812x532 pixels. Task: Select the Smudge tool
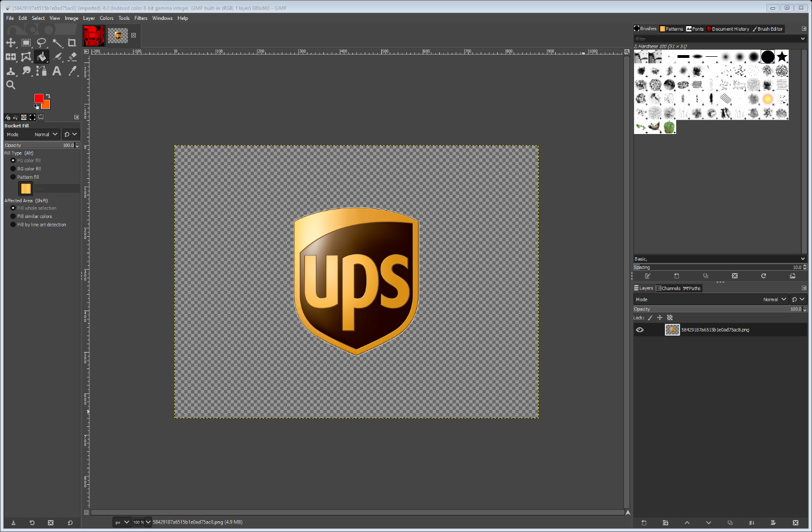[x=26, y=71]
